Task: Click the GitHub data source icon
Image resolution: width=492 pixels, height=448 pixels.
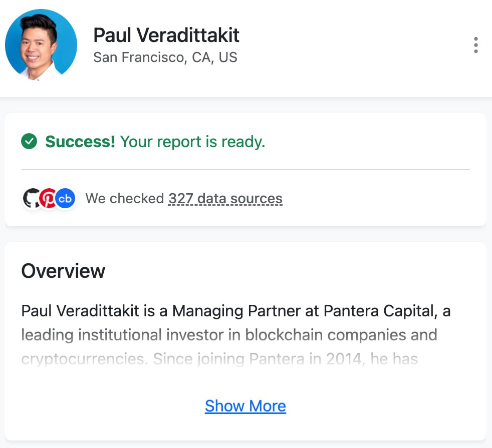Action: click(x=31, y=198)
